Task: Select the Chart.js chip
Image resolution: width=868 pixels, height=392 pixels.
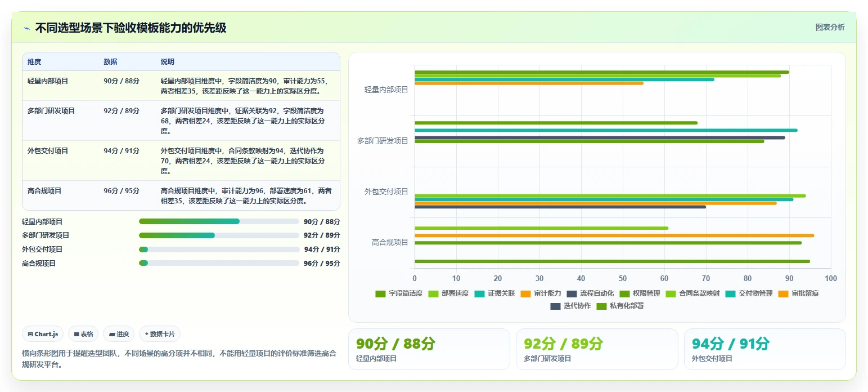Action: click(x=43, y=334)
